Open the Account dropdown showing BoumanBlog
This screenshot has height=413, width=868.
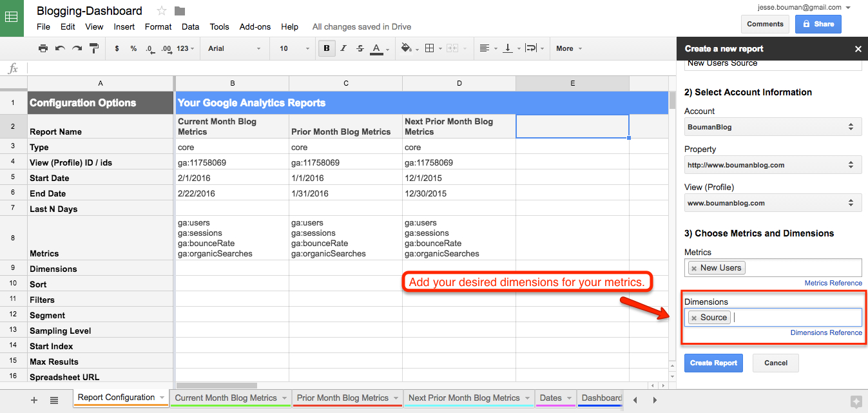[x=772, y=126]
